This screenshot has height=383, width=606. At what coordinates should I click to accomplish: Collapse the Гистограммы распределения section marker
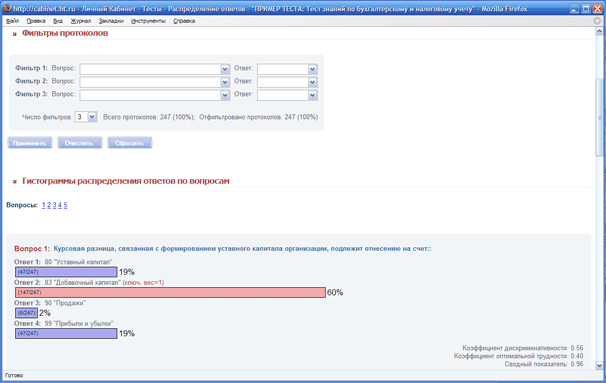point(15,182)
